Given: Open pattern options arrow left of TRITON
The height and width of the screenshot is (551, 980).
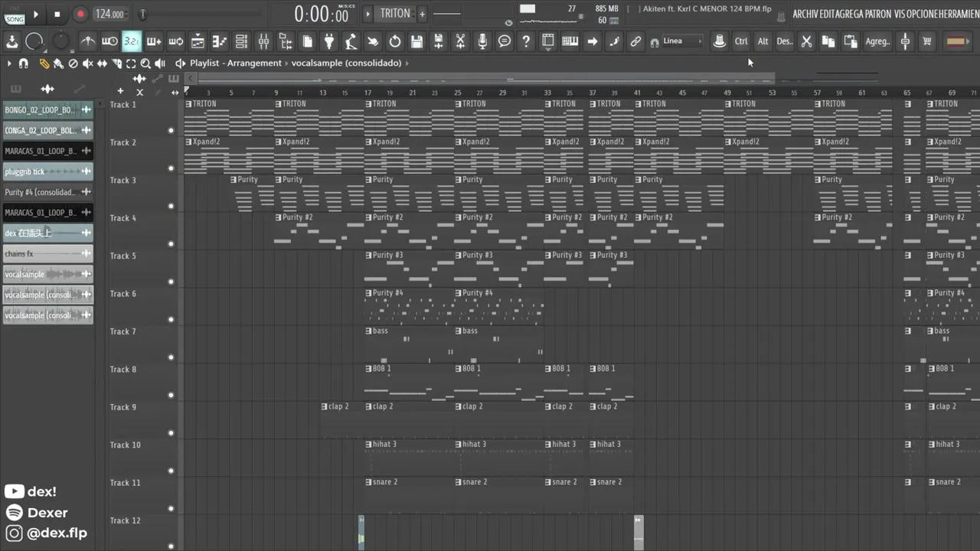Looking at the screenshot, I should [x=367, y=14].
